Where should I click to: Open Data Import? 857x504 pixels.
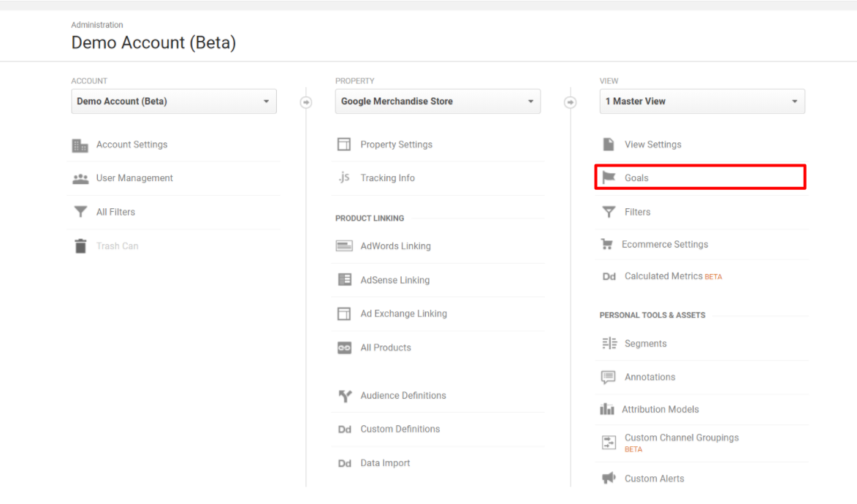pyautogui.click(x=385, y=462)
